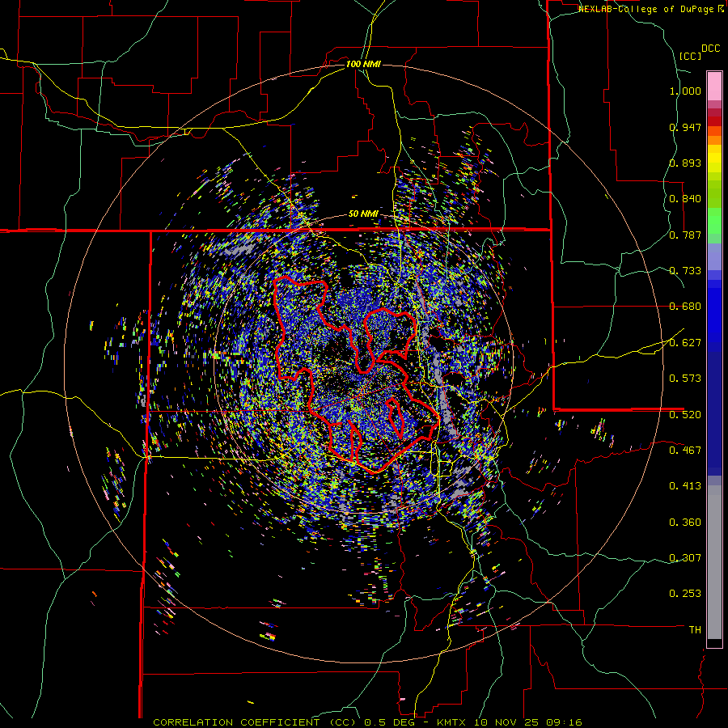This screenshot has width=728, height=728.
Task: Click the 0.5 DEG elevation angle text
Action: coord(388,722)
